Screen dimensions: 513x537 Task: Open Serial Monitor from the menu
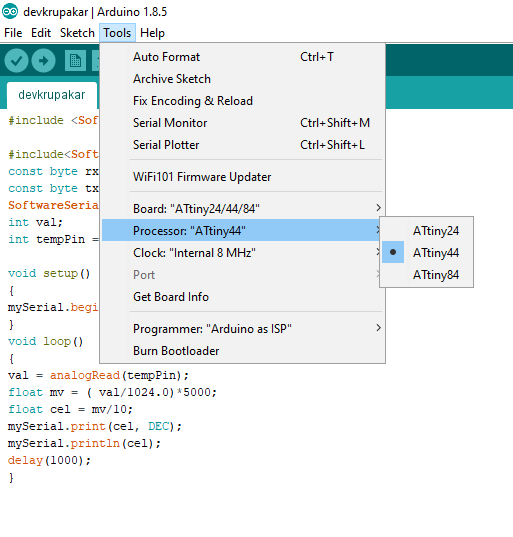pyautogui.click(x=242, y=123)
